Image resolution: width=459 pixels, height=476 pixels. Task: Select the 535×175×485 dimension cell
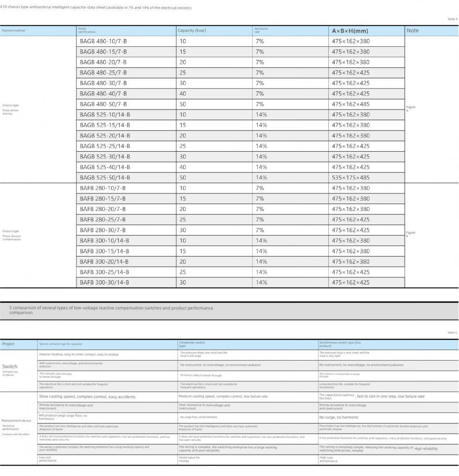coord(351,178)
